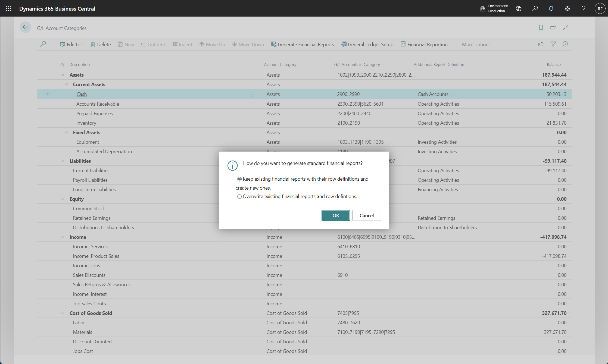
Task: Select the Accounts Receivable row
Action: (304, 104)
